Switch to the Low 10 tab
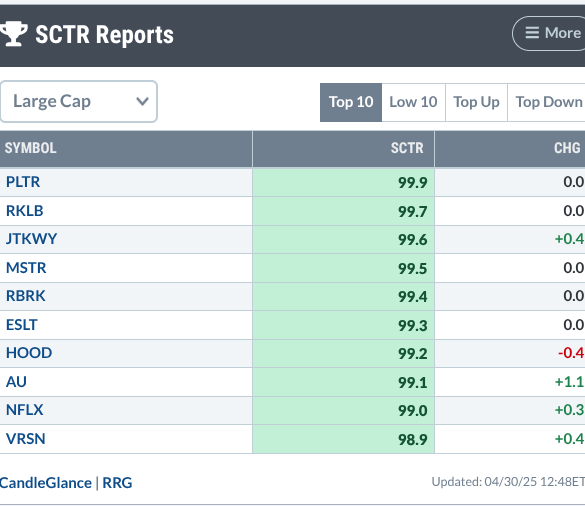This screenshot has width=585, height=506. point(413,102)
